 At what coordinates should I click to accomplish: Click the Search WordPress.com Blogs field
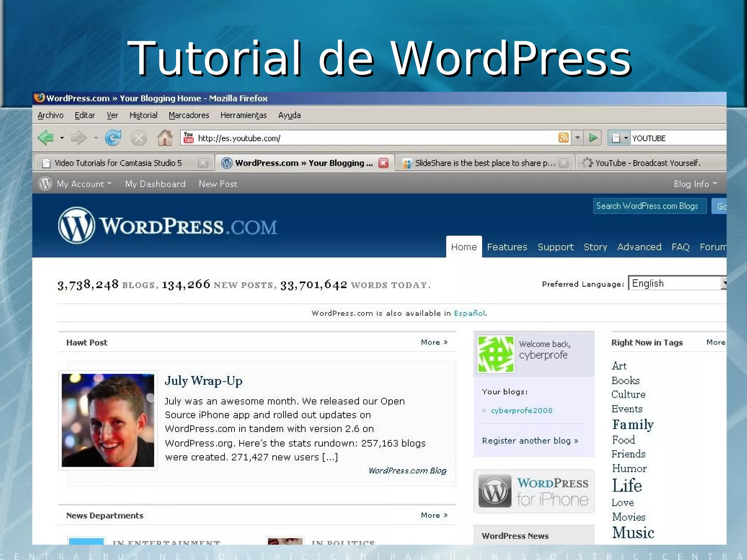coord(649,206)
